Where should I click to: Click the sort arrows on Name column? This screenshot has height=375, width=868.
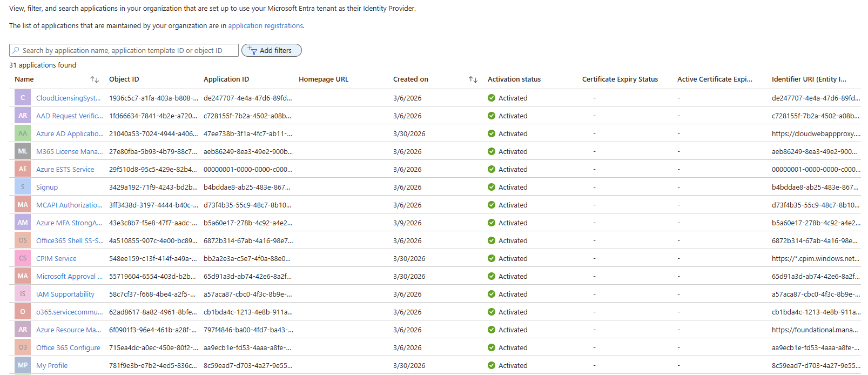95,79
